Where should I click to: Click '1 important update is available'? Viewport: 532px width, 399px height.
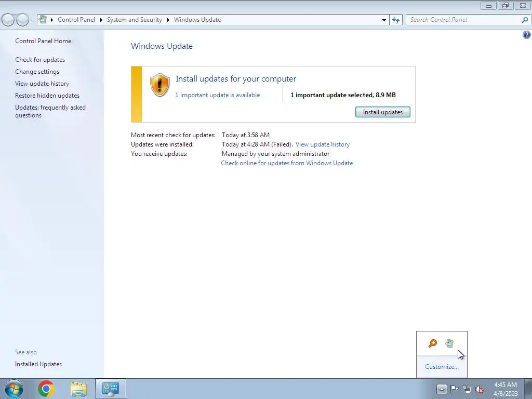point(218,95)
